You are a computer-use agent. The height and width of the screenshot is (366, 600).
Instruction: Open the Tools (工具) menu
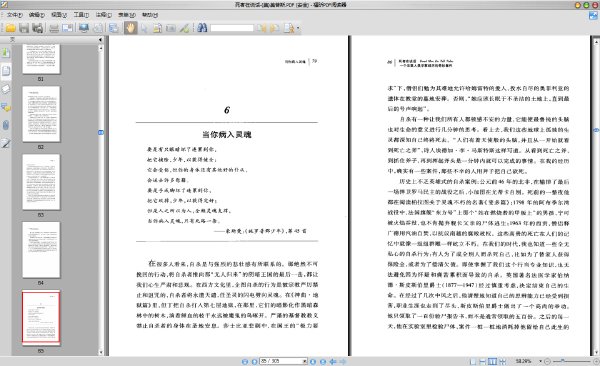coord(81,15)
